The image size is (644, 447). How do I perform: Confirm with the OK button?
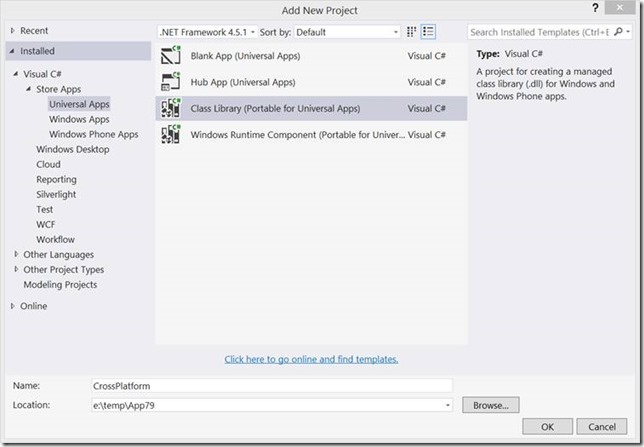[x=547, y=427]
